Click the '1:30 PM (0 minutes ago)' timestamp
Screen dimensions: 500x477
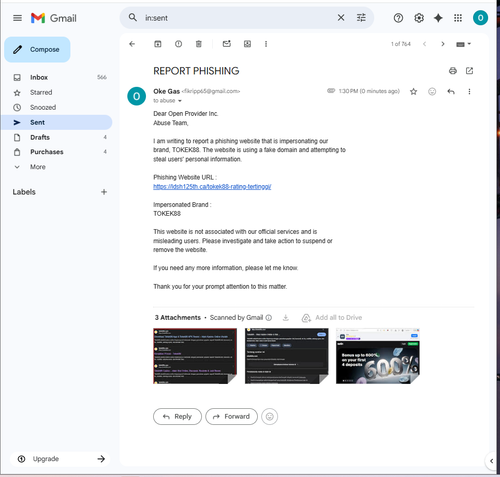(x=369, y=91)
